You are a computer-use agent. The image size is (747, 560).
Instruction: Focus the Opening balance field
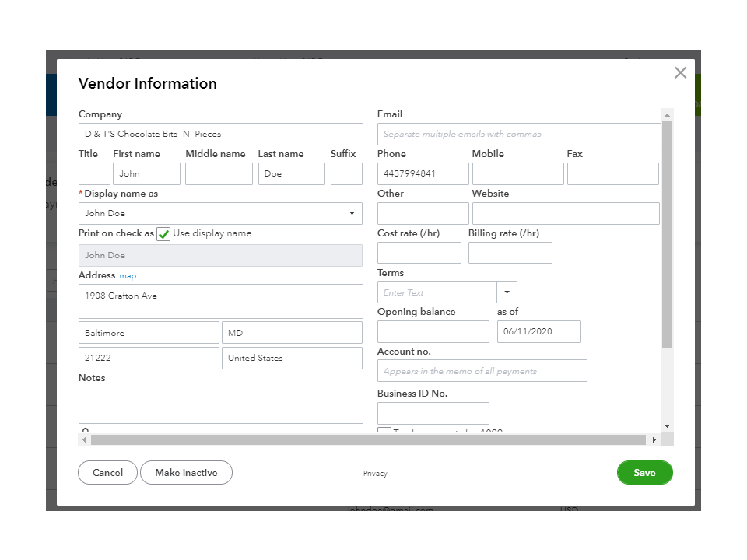click(433, 331)
